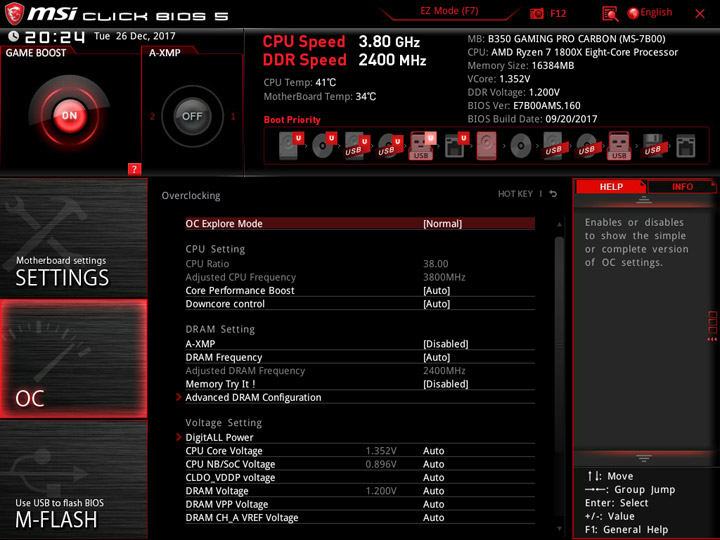Click the side panel arrows at right edge
This screenshot has height=540, width=720.
(x=712, y=339)
